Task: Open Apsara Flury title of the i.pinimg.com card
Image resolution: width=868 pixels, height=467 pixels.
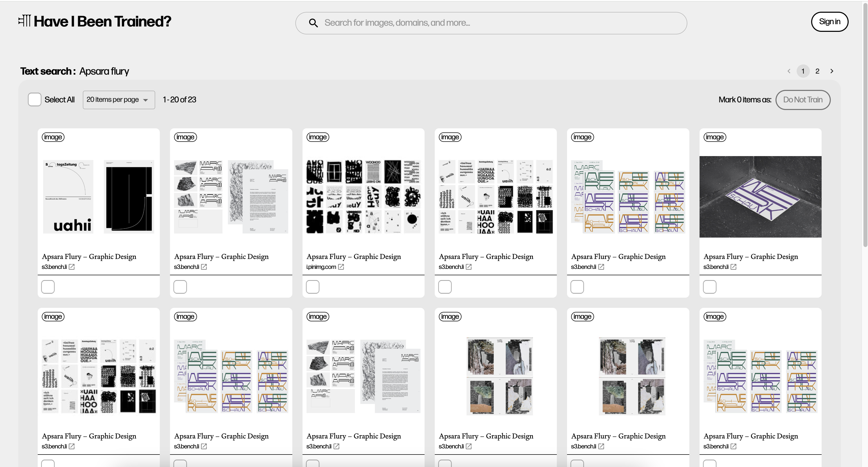Action: coord(353,257)
